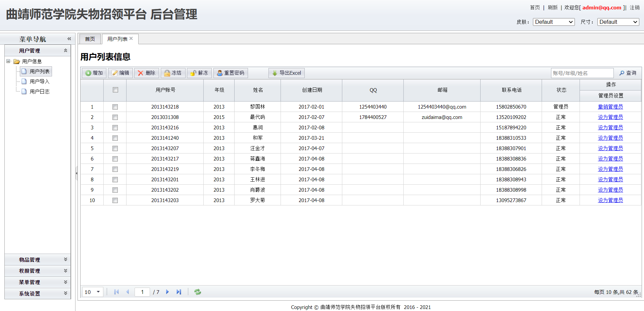
Task: Click the 导出Excel export button
Action: pyautogui.click(x=287, y=73)
